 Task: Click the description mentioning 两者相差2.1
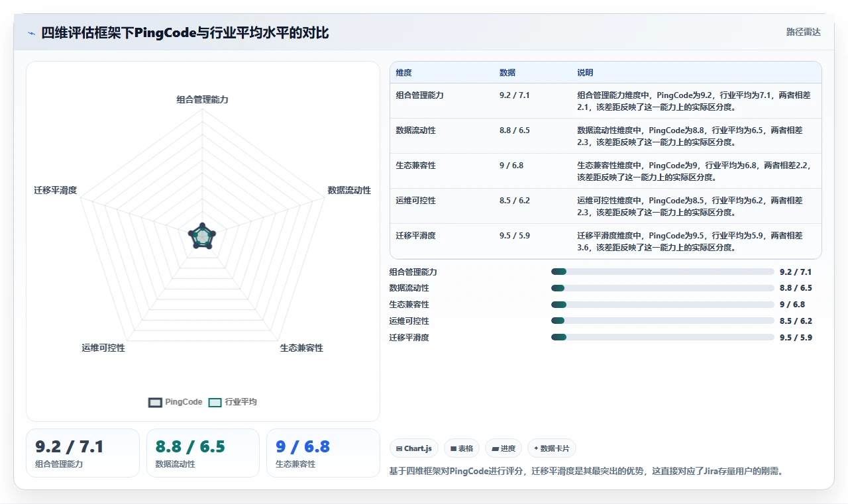(x=694, y=101)
